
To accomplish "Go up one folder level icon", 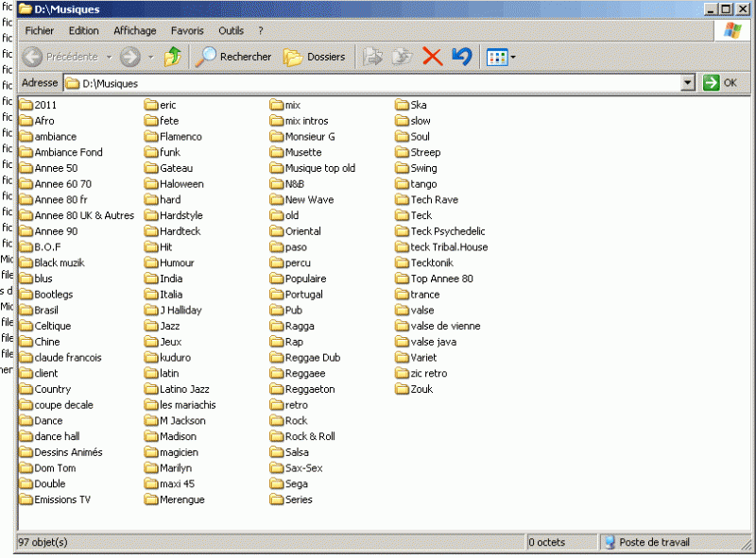I will (x=173, y=57).
